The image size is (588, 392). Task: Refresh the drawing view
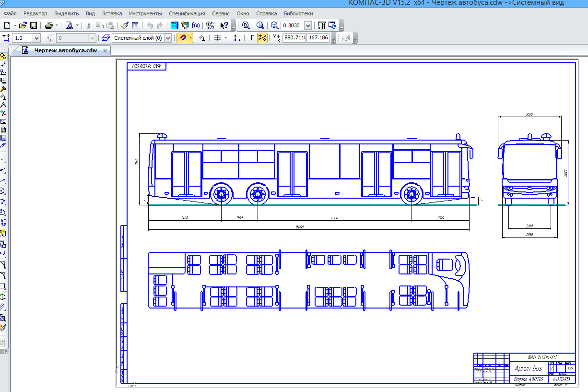(333, 25)
